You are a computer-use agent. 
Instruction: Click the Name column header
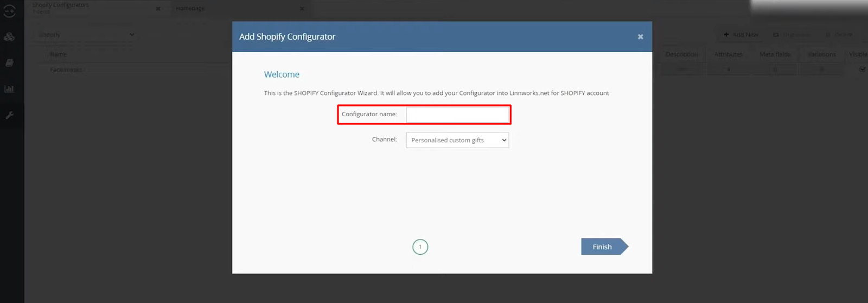click(59, 54)
